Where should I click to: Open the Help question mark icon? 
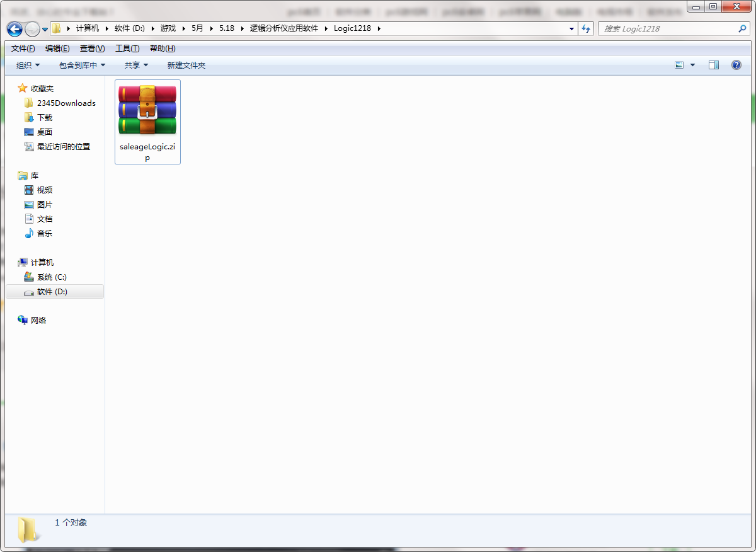[736, 65]
